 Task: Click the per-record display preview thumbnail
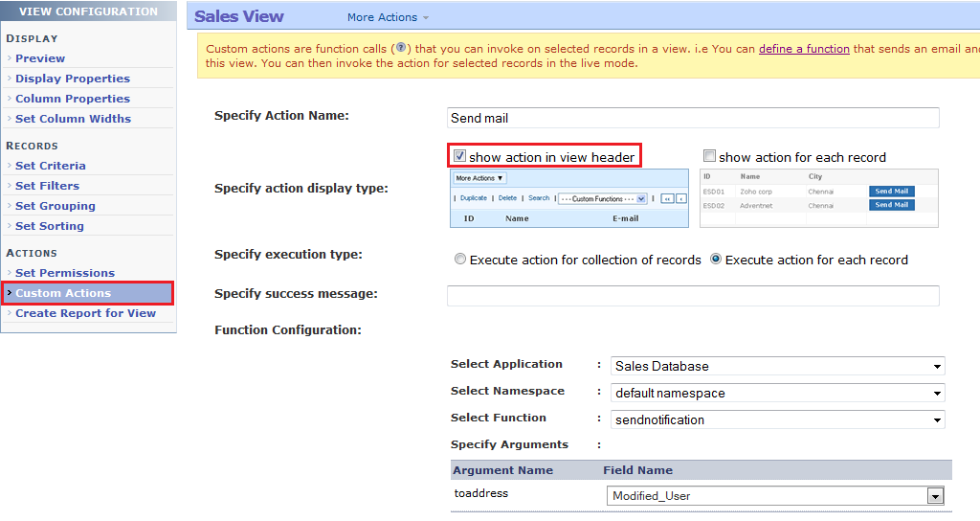[x=818, y=198]
